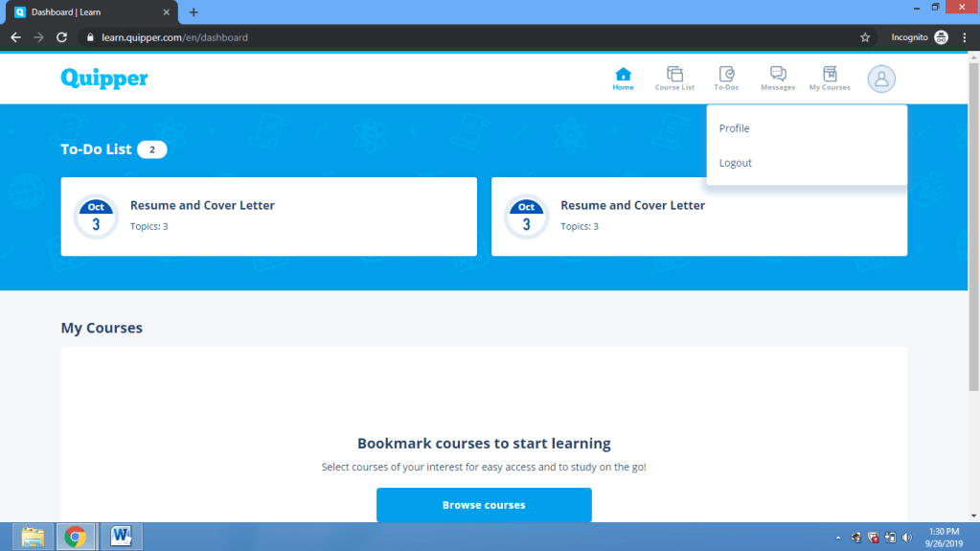Open the My Courses icon

coord(830,75)
